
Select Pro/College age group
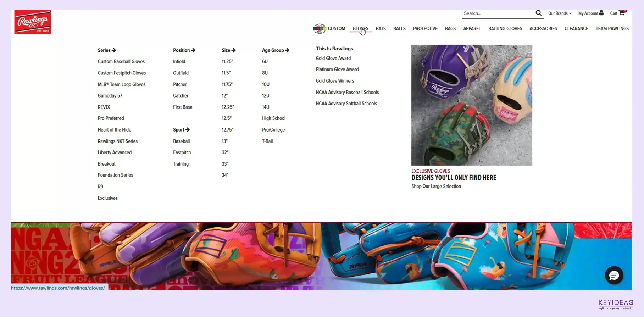click(273, 130)
